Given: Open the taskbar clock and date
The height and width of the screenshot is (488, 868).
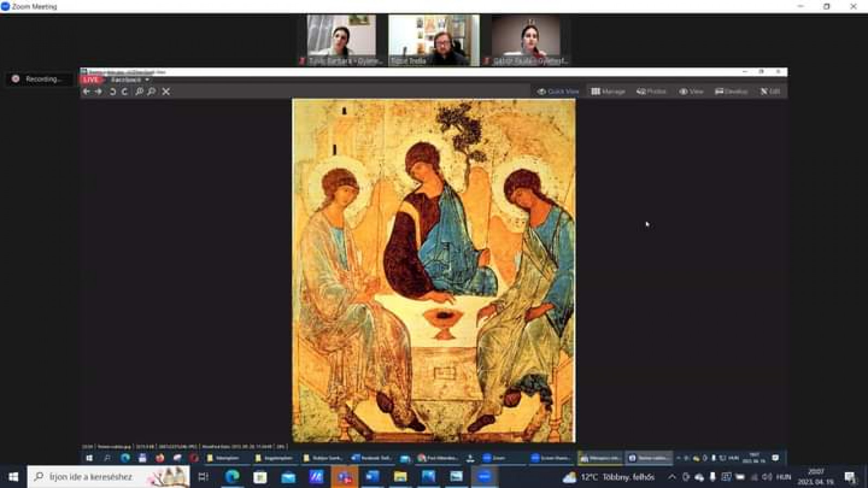Looking at the screenshot, I should click(x=815, y=477).
